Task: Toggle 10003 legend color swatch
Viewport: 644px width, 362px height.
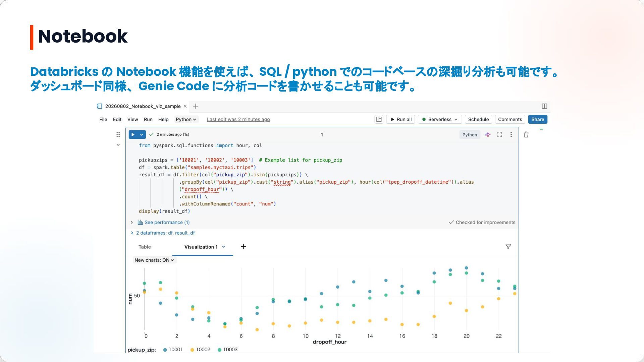Action: coord(219,350)
